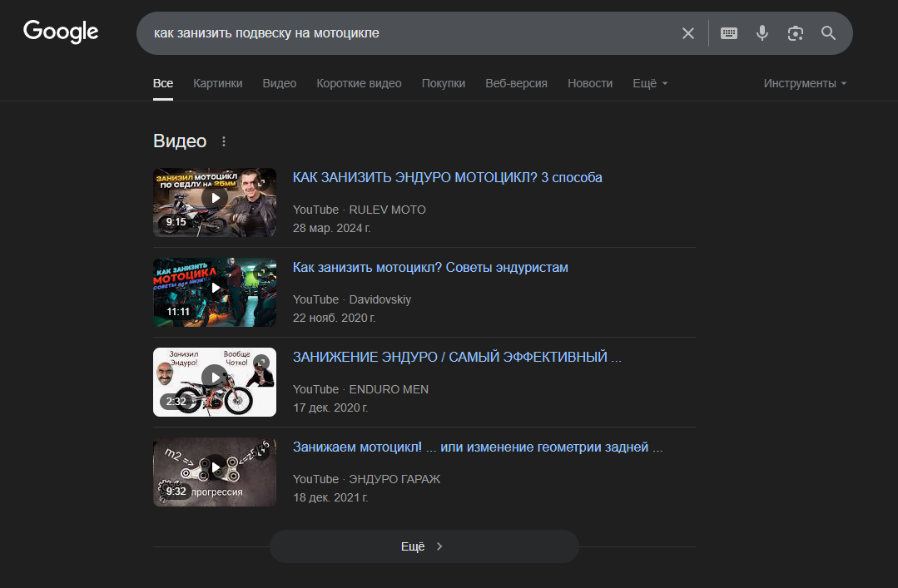Select the Все tab
This screenshot has height=588, width=898.
(163, 84)
